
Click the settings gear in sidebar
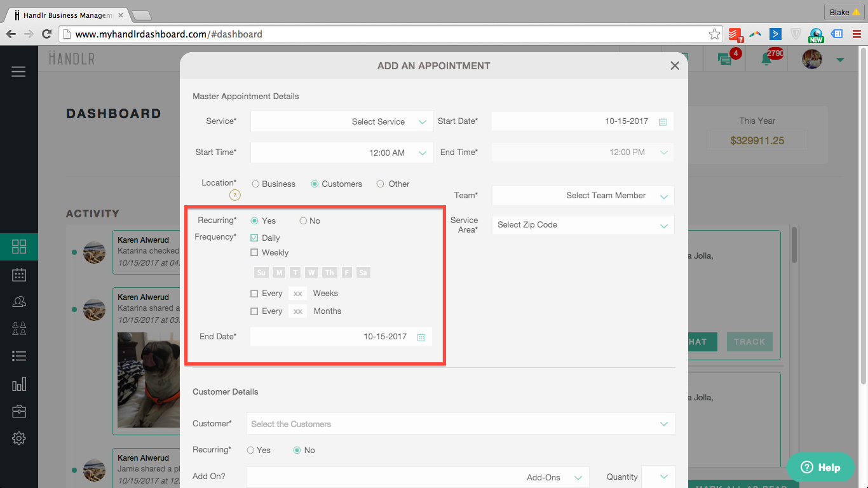(19, 438)
